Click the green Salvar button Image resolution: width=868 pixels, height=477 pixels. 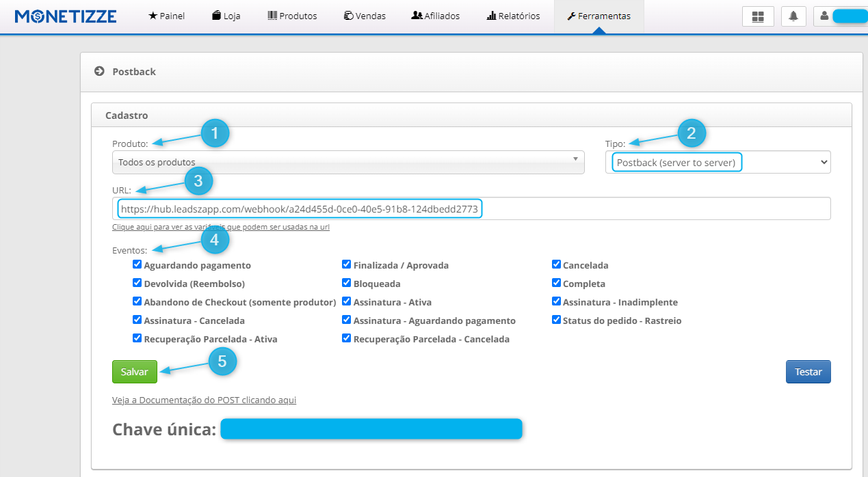click(x=135, y=372)
